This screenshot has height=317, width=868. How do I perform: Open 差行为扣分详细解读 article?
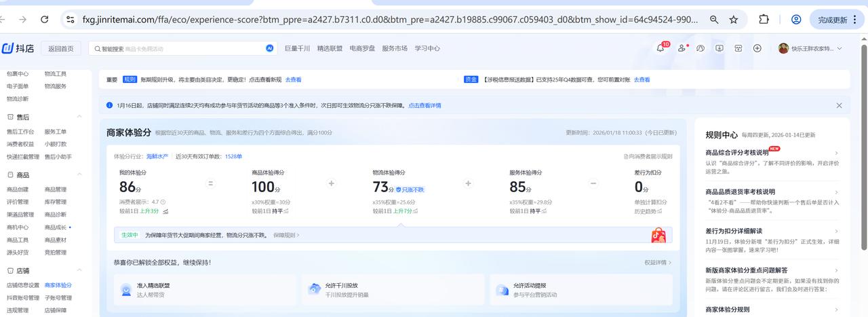click(x=734, y=231)
